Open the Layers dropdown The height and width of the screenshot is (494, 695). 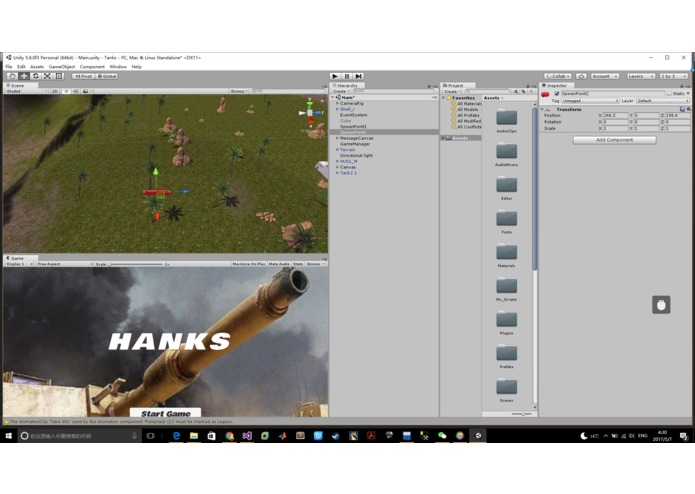pyautogui.click(x=640, y=76)
